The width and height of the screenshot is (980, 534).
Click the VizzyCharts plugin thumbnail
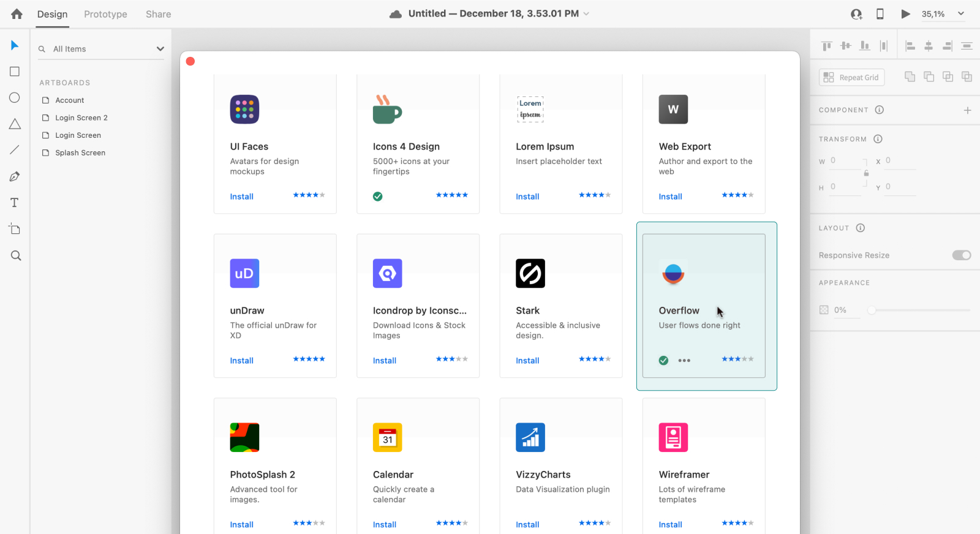[x=530, y=438]
